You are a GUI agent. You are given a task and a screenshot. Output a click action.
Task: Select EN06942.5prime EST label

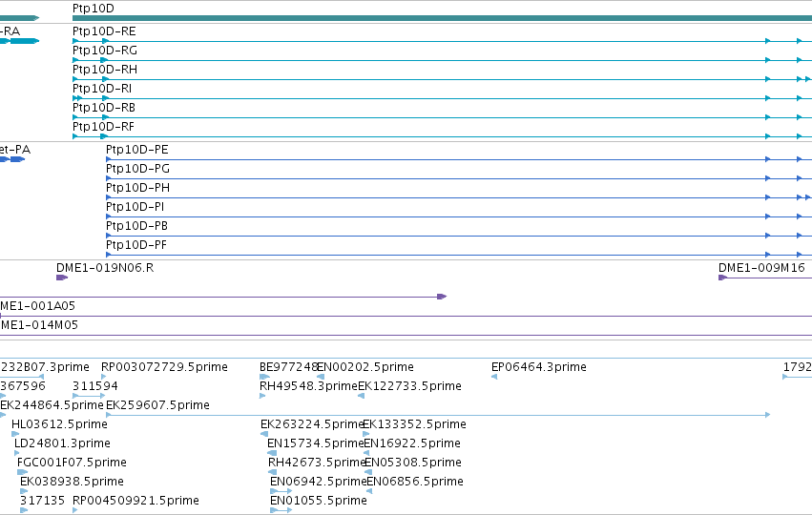coord(319,483)
